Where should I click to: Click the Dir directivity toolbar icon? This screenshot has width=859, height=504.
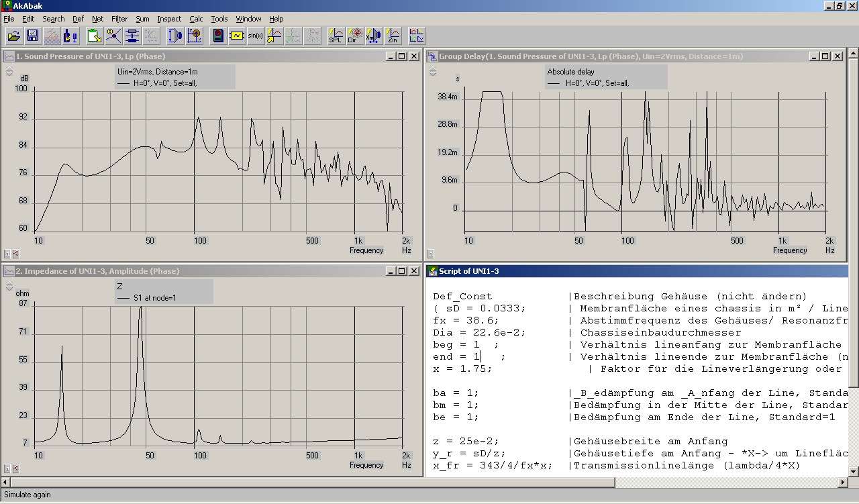tap(355, 36)
